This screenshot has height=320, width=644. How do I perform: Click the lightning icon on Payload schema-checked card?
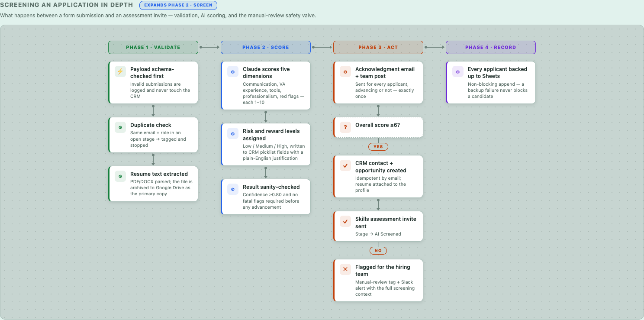point(120,72)
